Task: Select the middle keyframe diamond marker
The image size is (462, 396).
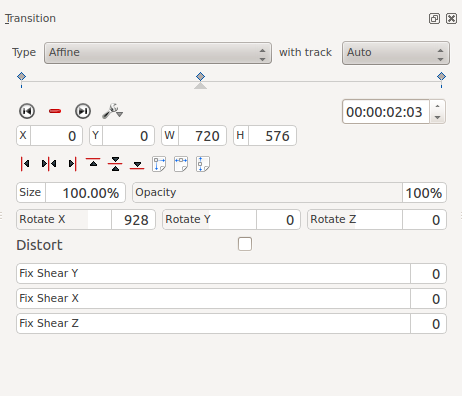Action: [x=200, y=77]
